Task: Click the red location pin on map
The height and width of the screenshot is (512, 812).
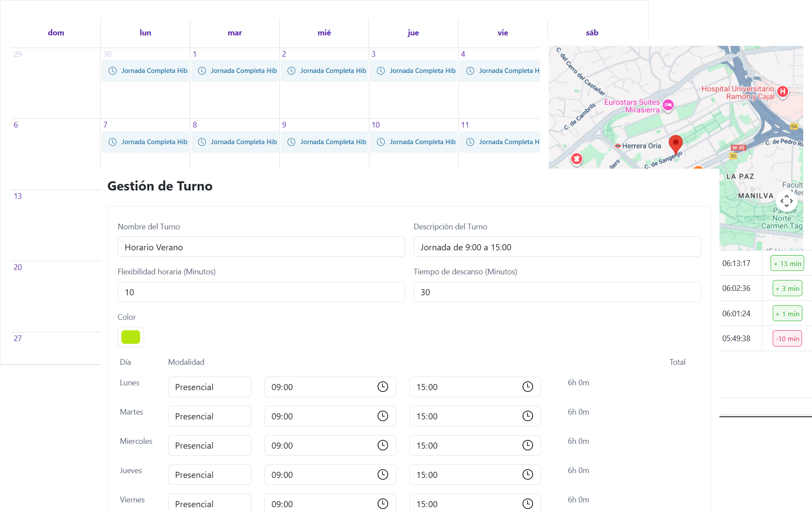Action: [x=675, y=145]
